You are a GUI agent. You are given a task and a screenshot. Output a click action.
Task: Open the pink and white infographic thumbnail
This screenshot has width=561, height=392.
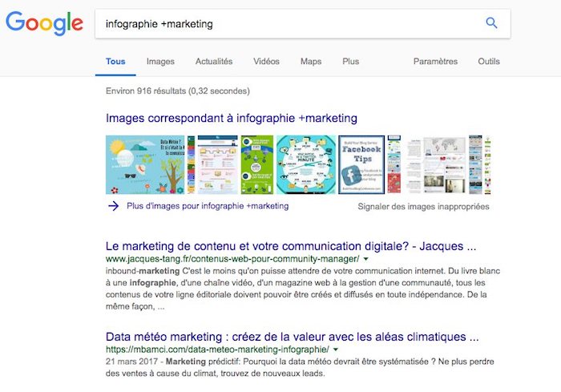(217, 164)
